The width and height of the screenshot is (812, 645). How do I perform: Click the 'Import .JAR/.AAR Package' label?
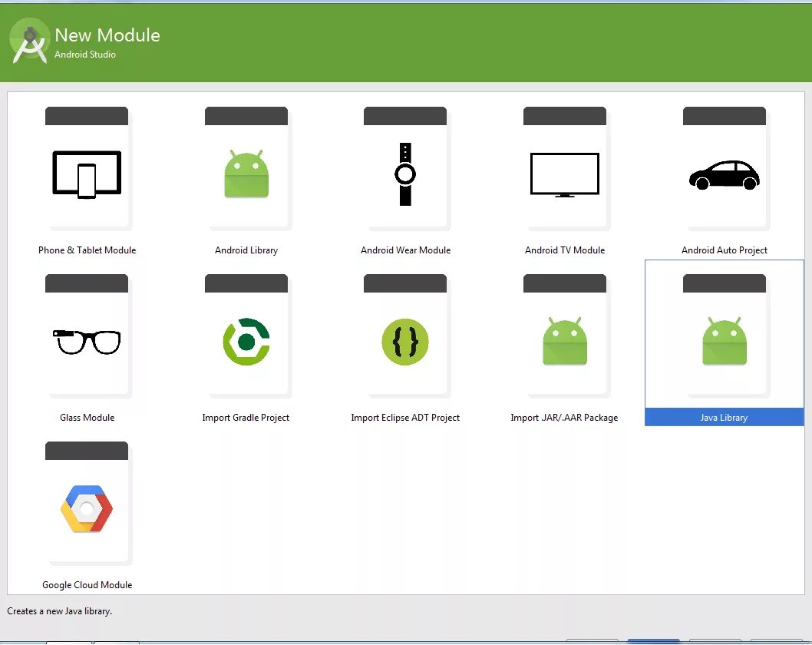(x=564, y=418)
